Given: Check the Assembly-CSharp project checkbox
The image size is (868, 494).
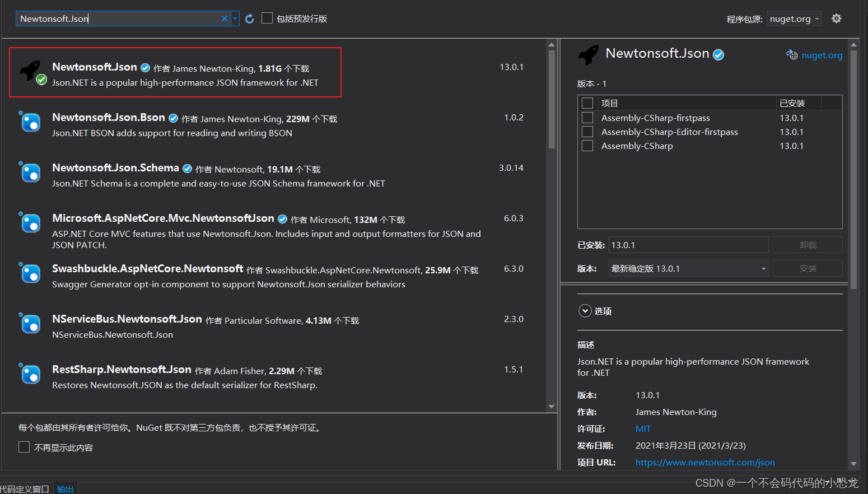Looking at the screenshot, I should pyautogui.click(x=587, y=146).
